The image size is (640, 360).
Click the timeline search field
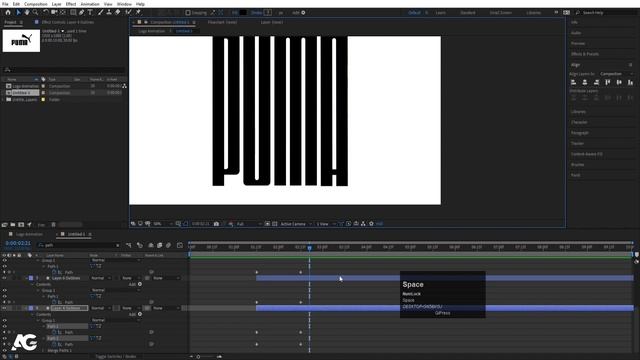pyautogui.click(x=79, y=245)
